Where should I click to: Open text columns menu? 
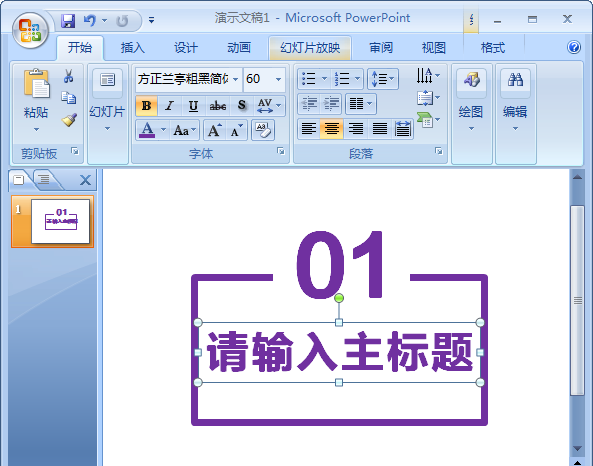pos(361,103)
